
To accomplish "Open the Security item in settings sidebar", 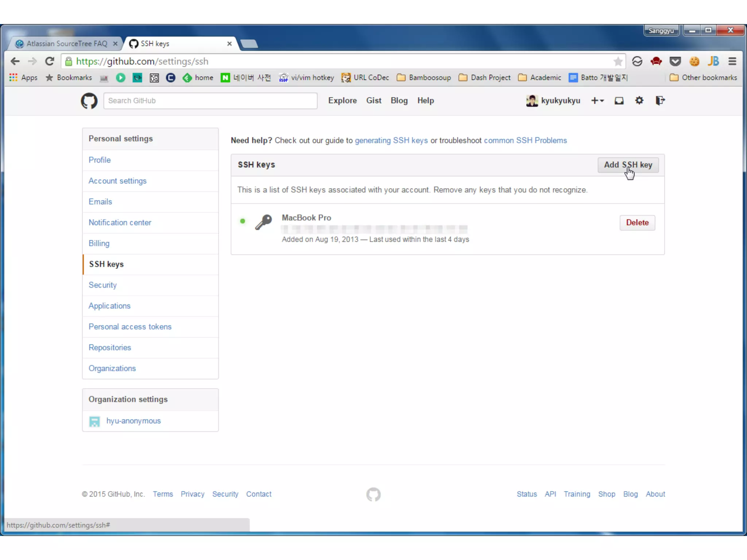I will (x=102, y=285).
